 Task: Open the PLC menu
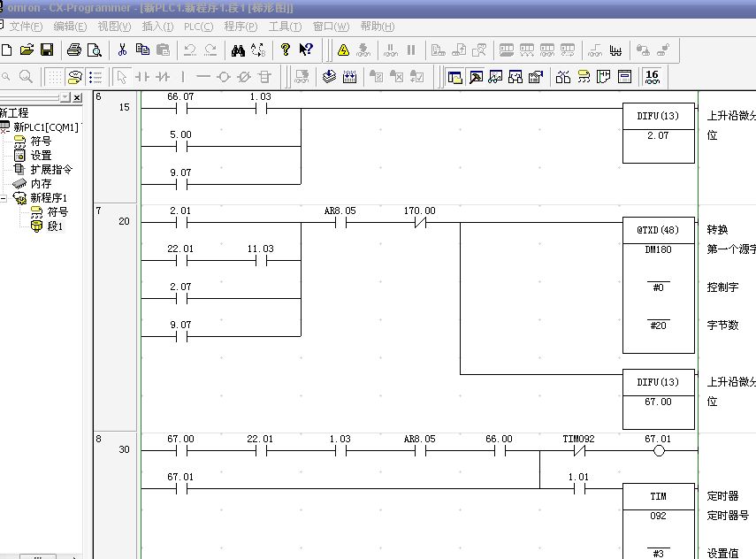tap(198, 27)
